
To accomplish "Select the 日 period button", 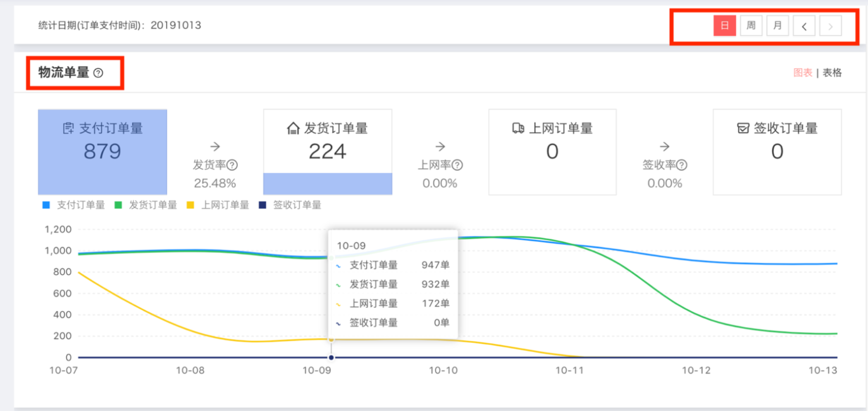I will pyautogui.click(x=725, y=26).
